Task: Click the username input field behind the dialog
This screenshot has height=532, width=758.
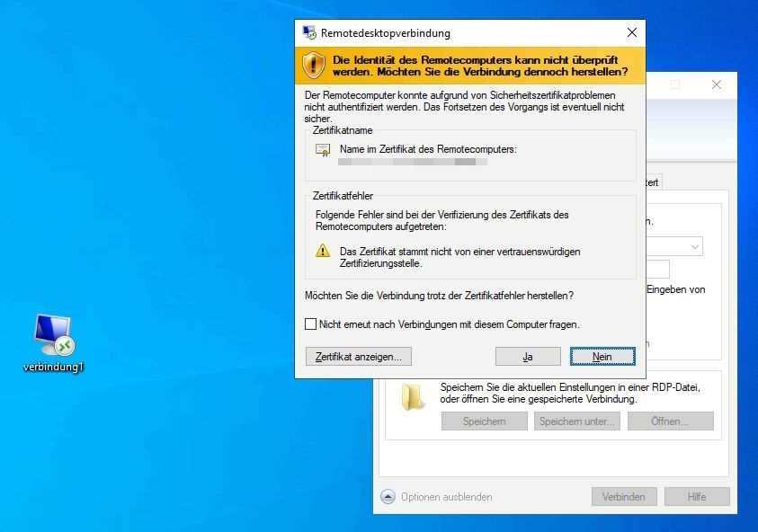Action: pos(658,269)
